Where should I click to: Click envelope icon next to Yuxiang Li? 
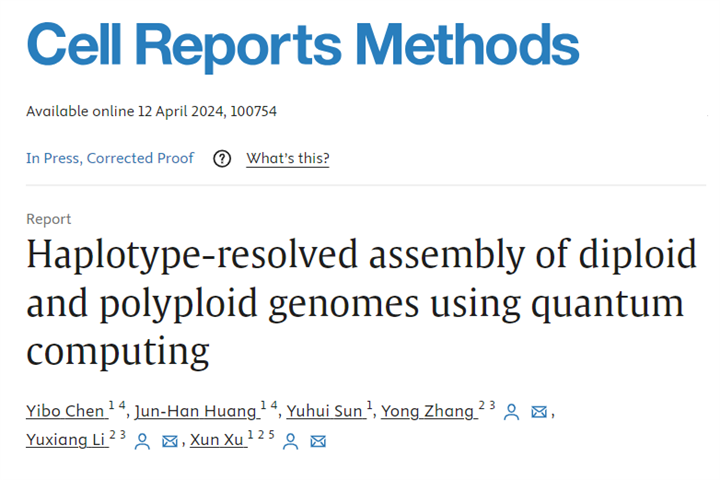(x=169, y=440)
